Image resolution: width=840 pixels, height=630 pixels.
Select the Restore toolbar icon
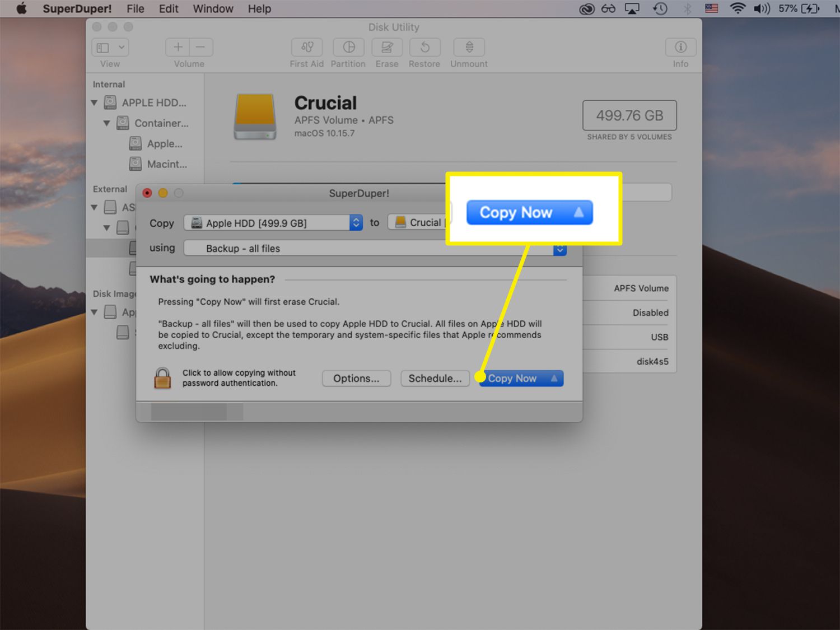point(424,47)
